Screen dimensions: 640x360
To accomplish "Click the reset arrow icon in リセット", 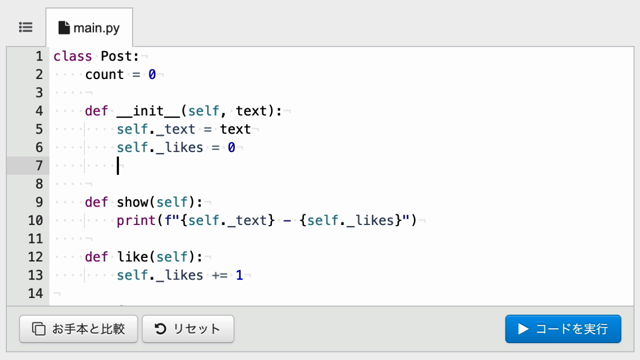I will 160,329.
